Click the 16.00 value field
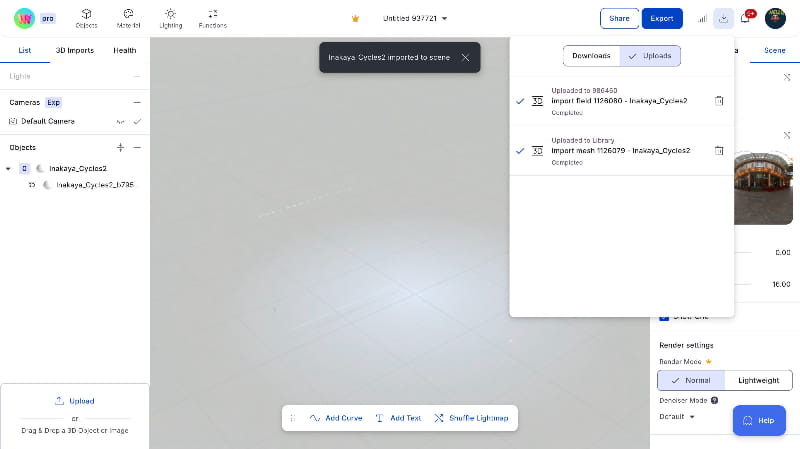Screen dimensions: 800x449 (781, 284)
